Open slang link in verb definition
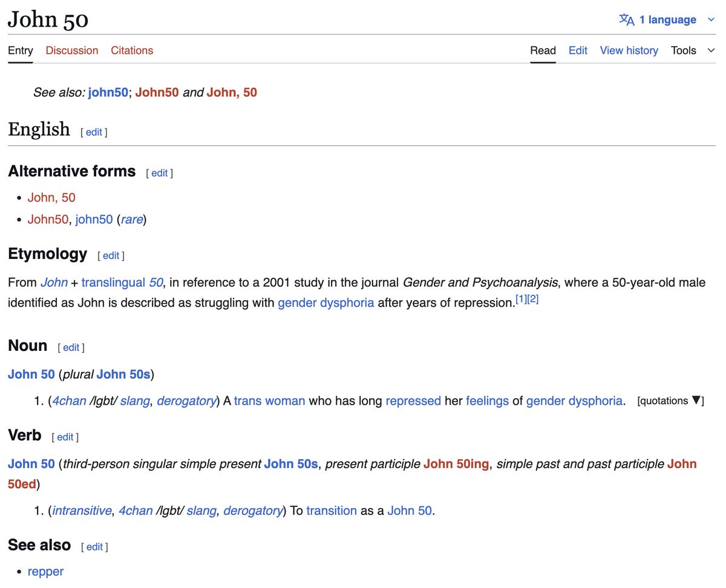Image resolution: width=726 pixels, height=588 pixels. pos(201,511)
